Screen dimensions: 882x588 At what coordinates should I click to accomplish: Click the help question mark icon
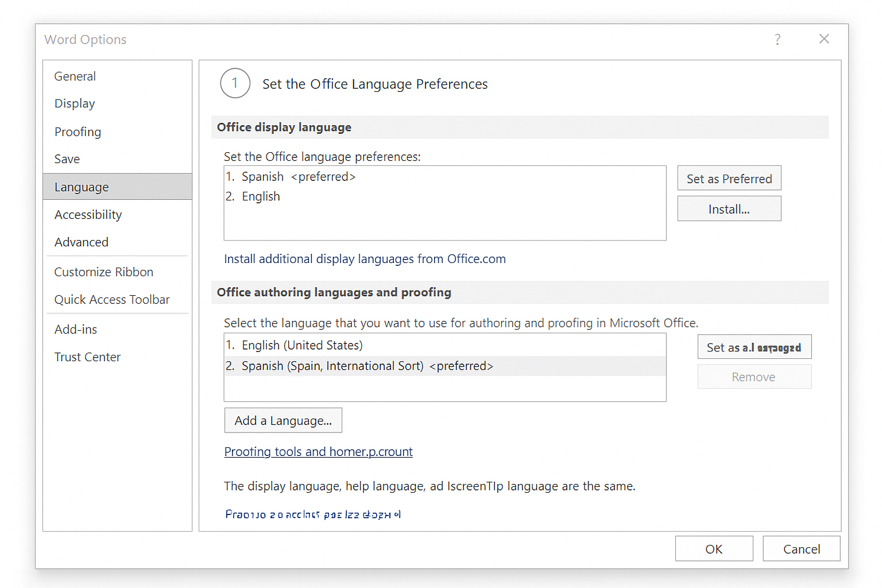pyautogui.click(x=777, y=40)
